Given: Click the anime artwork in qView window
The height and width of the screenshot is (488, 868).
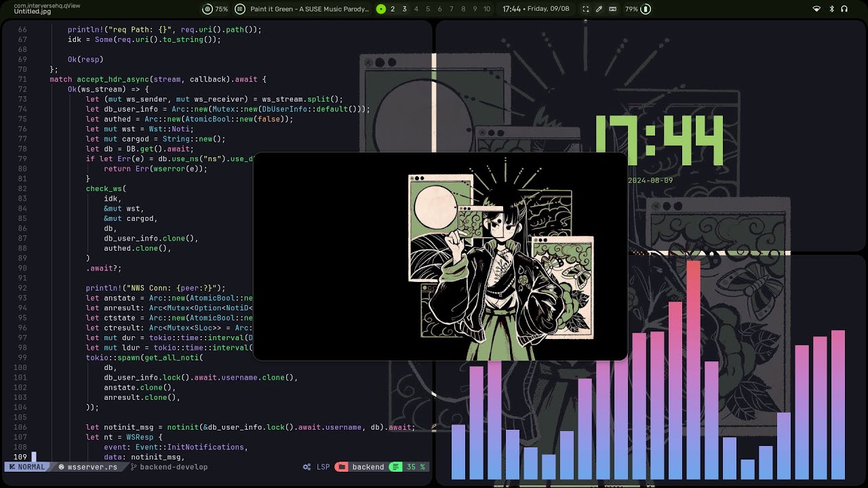Looking at the screenshot, I should [x=500, y=259].
